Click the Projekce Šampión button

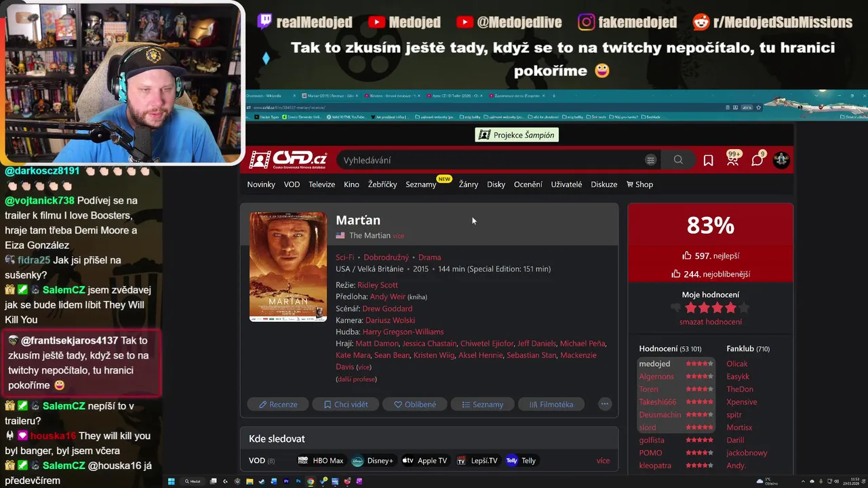tap(517, 135)
